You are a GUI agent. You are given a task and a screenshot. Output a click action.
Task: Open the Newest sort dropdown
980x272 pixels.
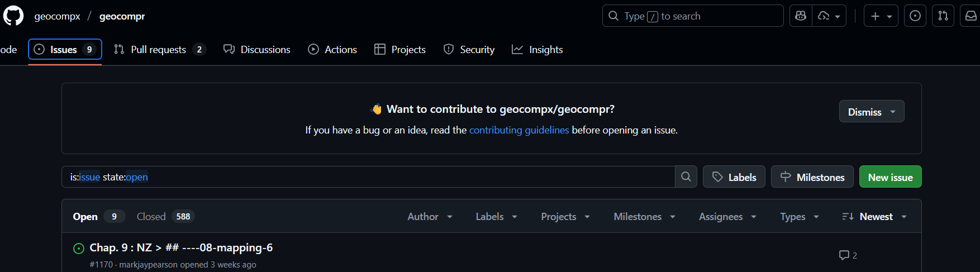pyautogui.click(x=874, y=217)
